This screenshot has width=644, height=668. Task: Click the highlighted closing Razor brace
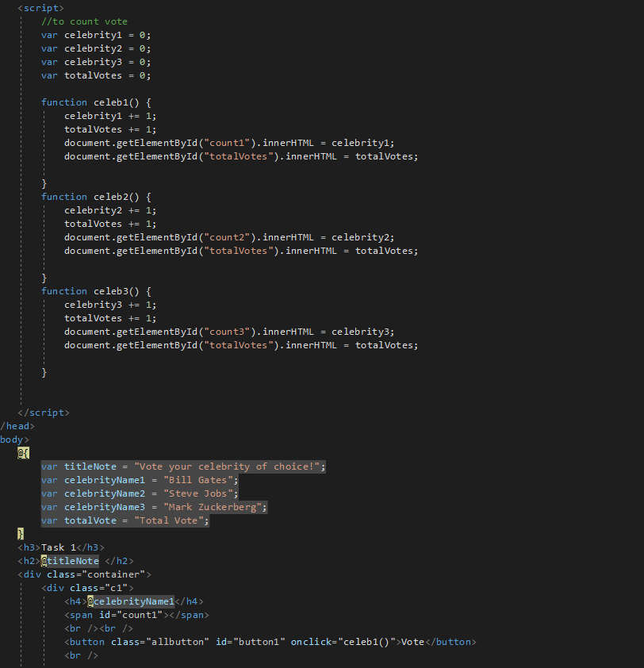[x=21, y=534]
